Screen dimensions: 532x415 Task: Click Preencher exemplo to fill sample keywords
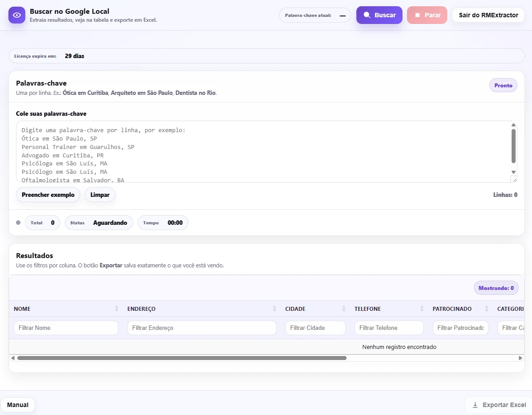point(48,195)
